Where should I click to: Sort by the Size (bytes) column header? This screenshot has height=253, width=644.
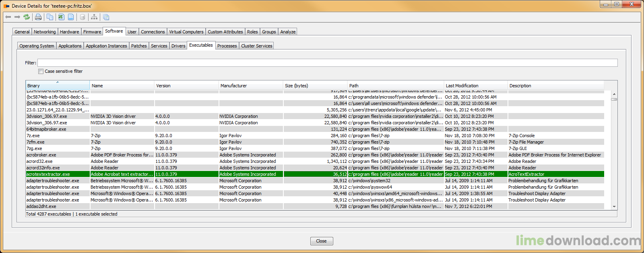315,86
